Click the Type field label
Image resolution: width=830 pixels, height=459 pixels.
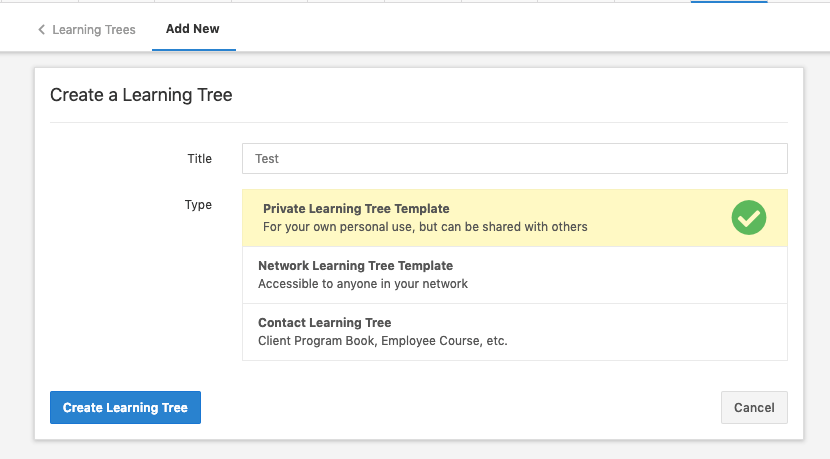[198, 205]
